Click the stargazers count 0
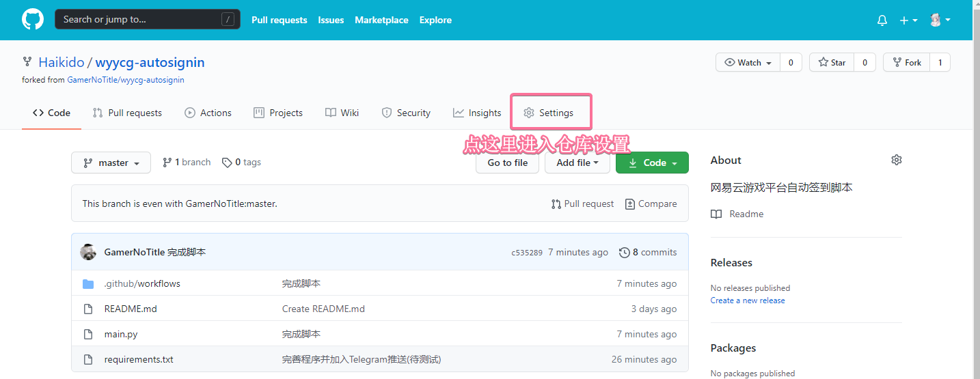 pos(865,62)
